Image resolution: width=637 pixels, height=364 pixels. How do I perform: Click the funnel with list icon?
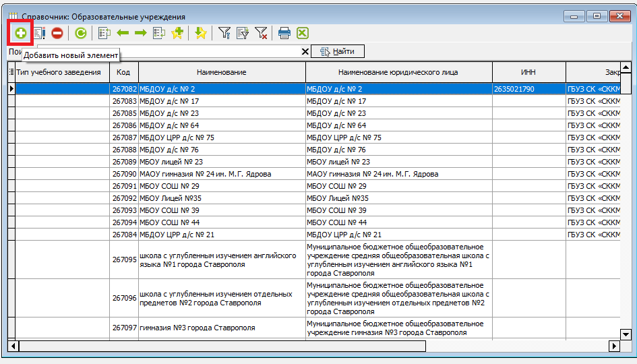243,33
